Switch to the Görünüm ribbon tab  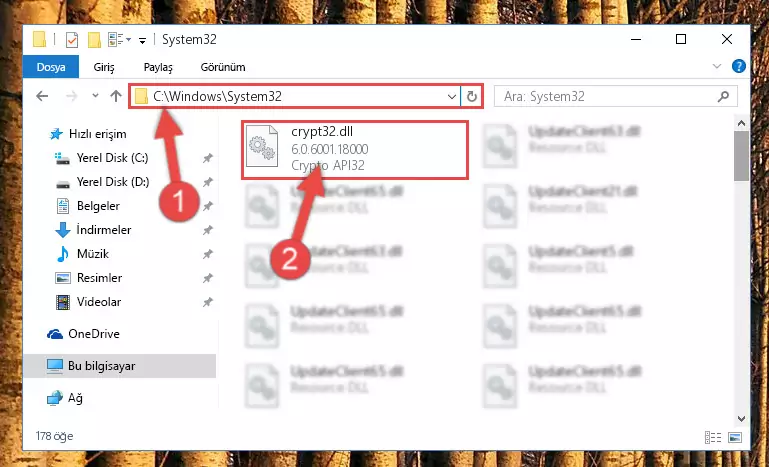(223, 67)
